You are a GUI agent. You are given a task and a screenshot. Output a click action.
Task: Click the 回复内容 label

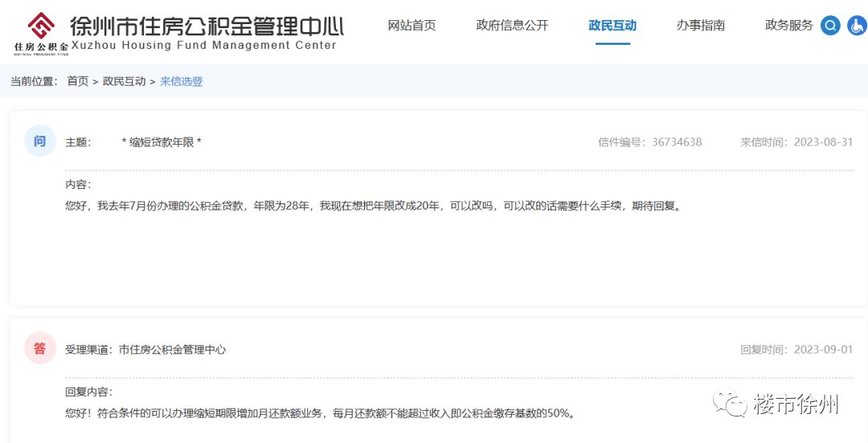pyautogui.click(x=89, y=392)
